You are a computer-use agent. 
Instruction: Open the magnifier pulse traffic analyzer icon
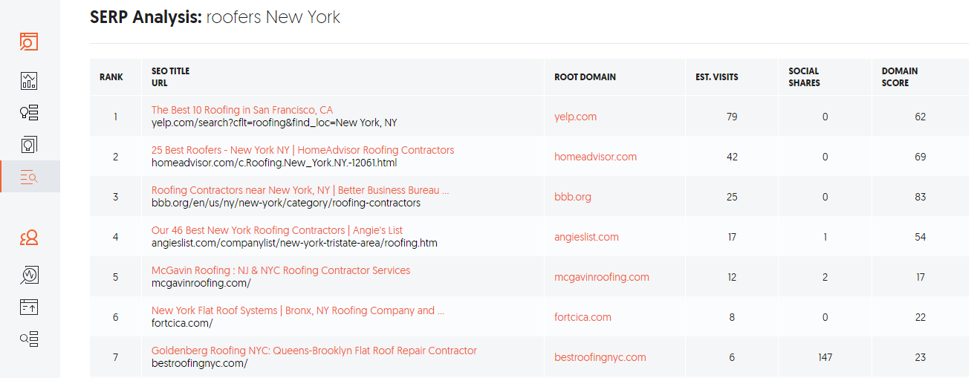click(29, 275)
